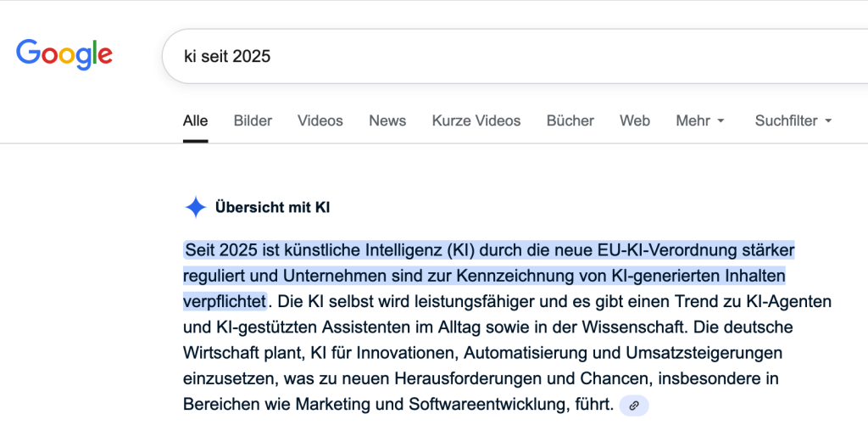
Task: Open the Suchfilter dropdown
Action: (793, 120)
